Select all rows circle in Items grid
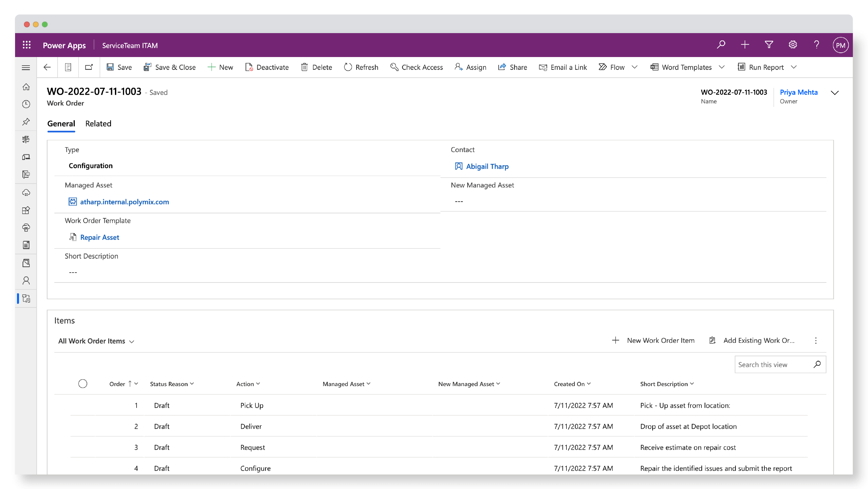 tap(83, 384)
